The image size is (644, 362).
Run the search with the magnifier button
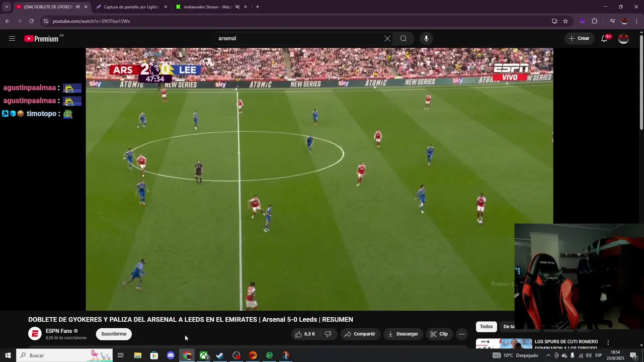click(x=404, y=39)
